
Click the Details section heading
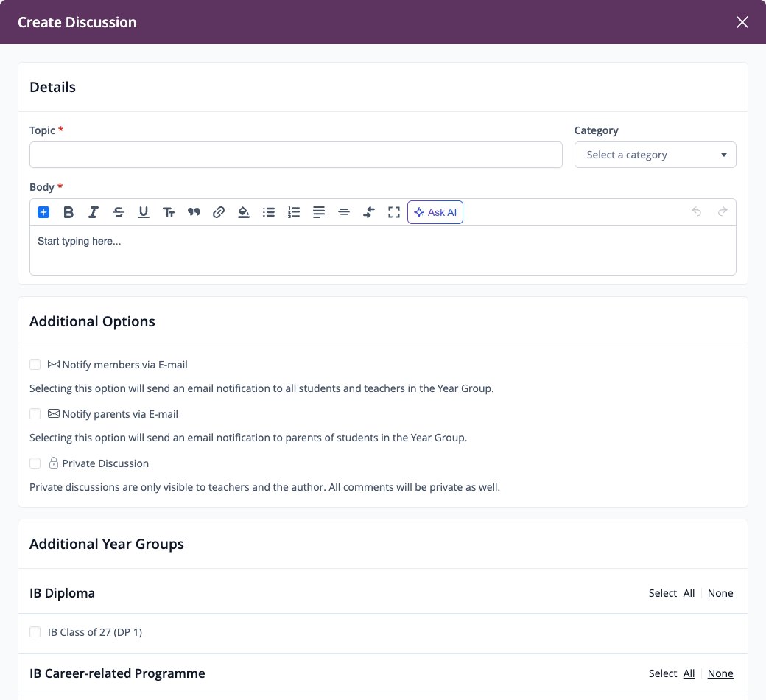point(53,87)
